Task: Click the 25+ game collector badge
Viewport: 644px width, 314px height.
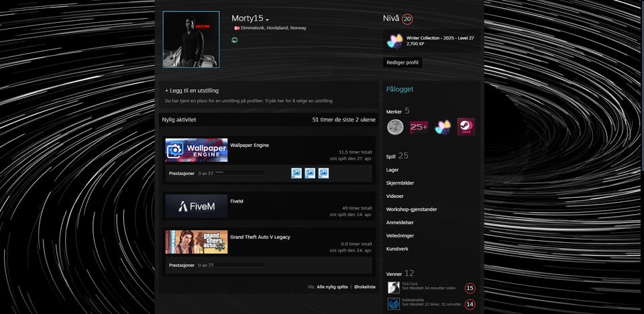Action: (419, 127)
